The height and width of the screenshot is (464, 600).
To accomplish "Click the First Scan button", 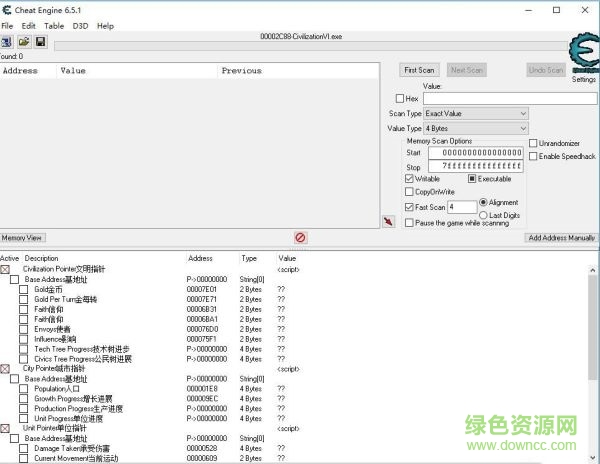I will tap(419, 70).
